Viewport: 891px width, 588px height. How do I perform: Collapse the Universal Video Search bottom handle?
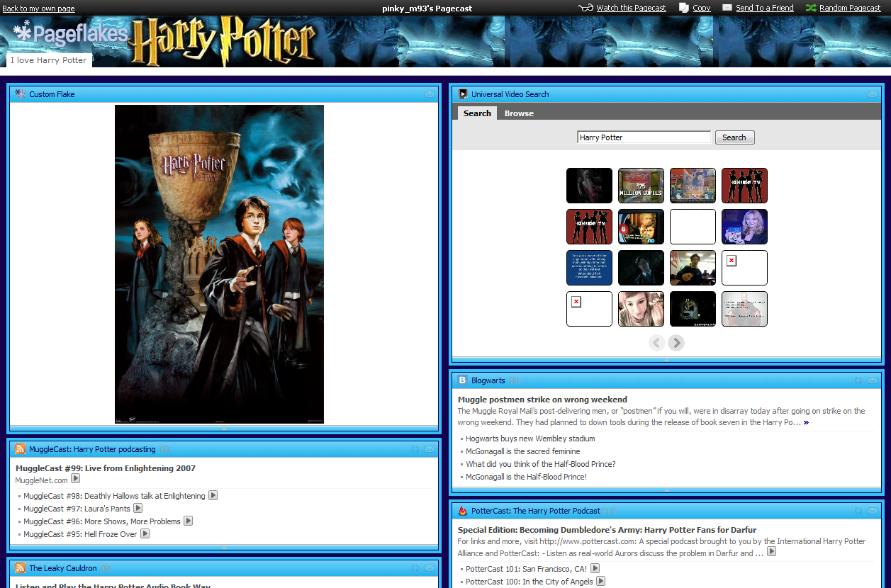[666, 360]
